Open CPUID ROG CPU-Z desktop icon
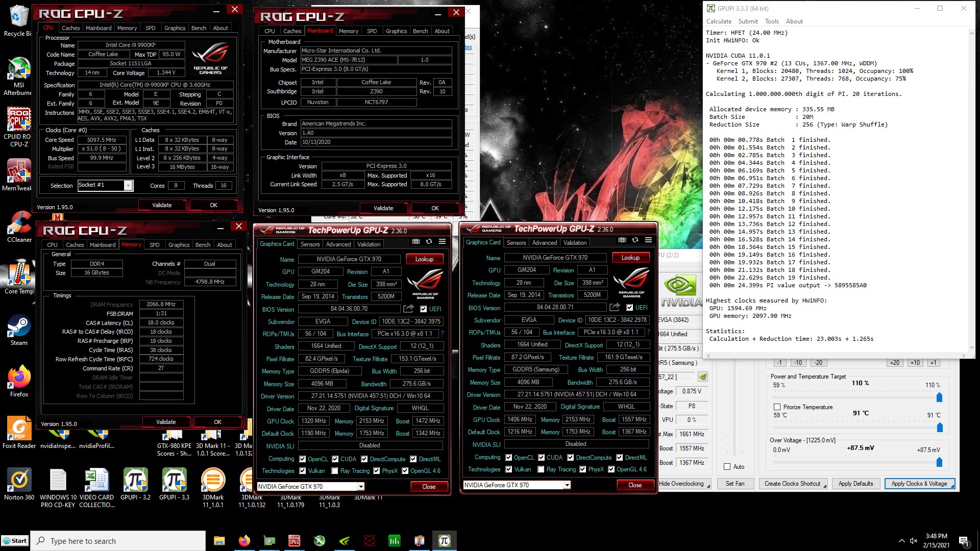This screenshot has width=980, height=551. coord(18,128)
